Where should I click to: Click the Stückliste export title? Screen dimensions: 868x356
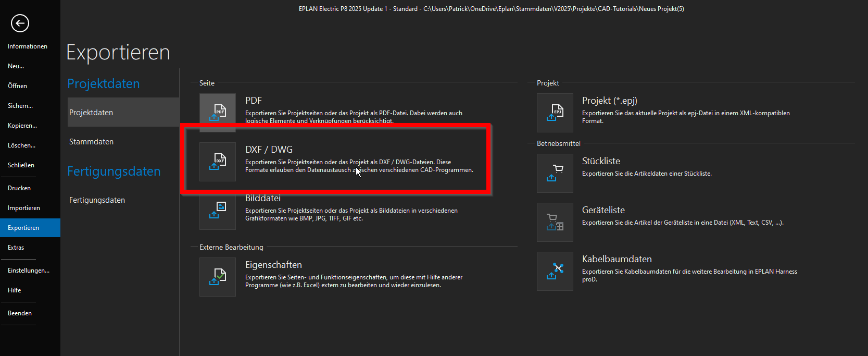[x=601, y=161]
